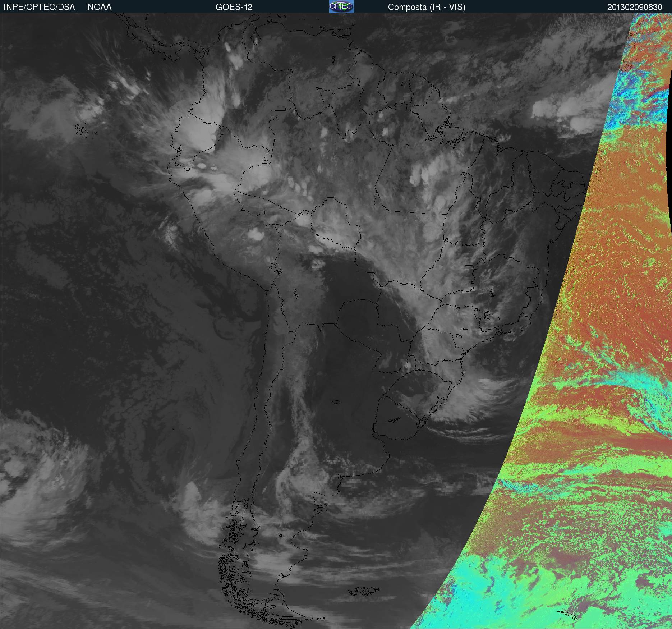This screenshot has width=672, height=629.
Task: Select the timestamp 201302090830
Action: pos(635,7)
